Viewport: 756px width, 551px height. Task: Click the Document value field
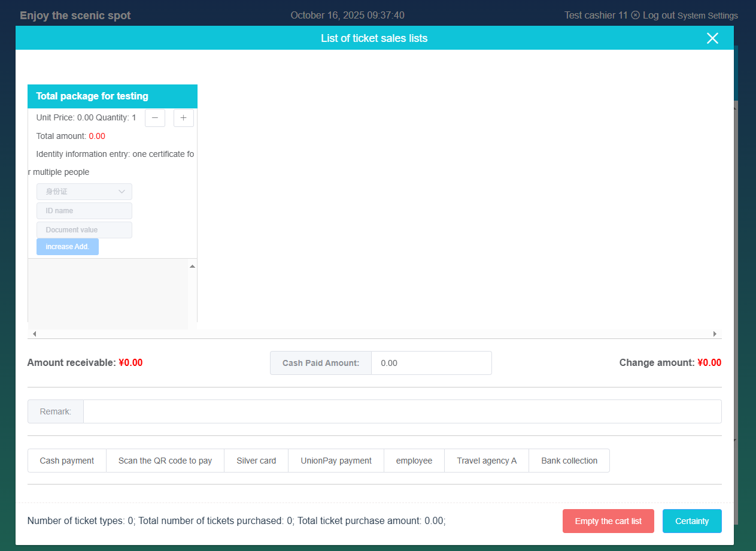point(84,230)
